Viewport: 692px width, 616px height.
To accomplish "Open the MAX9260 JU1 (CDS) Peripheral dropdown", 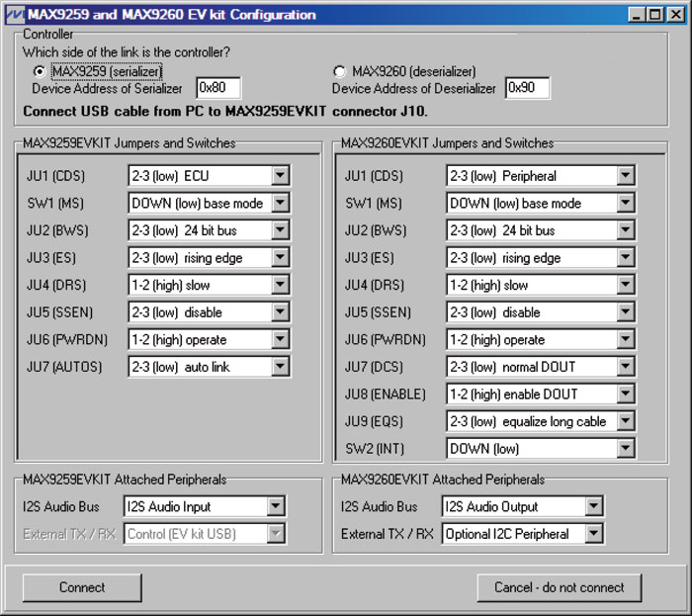I will click(x=541, y=176).
